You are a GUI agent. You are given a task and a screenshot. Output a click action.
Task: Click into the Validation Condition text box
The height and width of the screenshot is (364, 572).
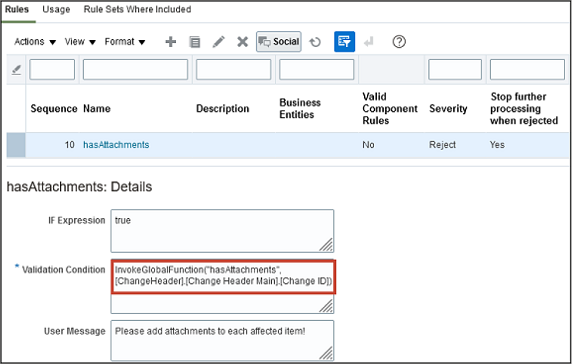(x=222, y=287)
